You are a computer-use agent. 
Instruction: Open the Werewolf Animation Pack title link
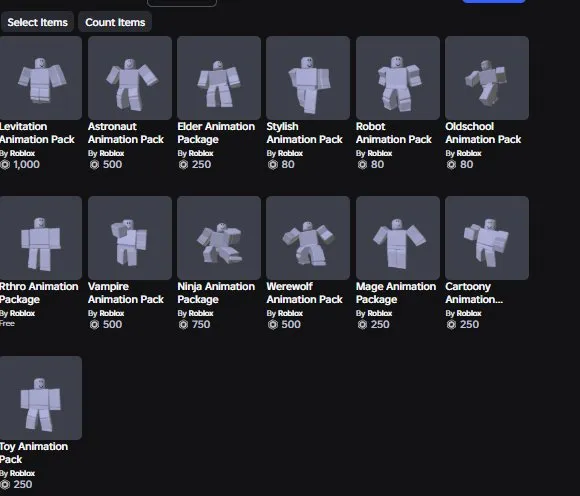pos(304,293)
